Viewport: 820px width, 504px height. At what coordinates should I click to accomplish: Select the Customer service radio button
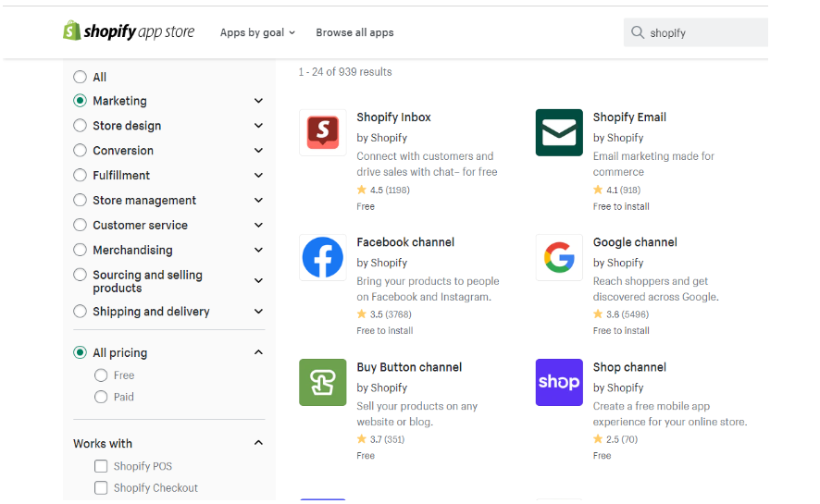(x=80, y=225)
